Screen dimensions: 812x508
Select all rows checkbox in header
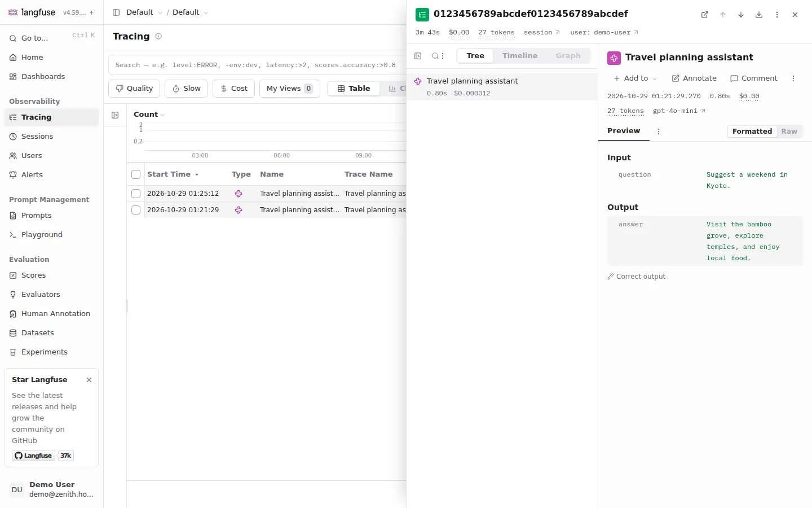[136, 174]
